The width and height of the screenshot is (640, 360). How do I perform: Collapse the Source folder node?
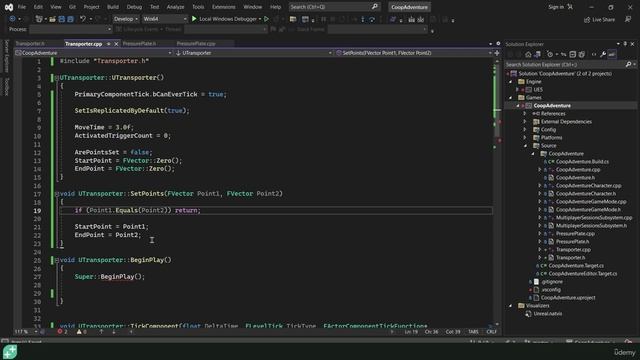tap(525, 146)
